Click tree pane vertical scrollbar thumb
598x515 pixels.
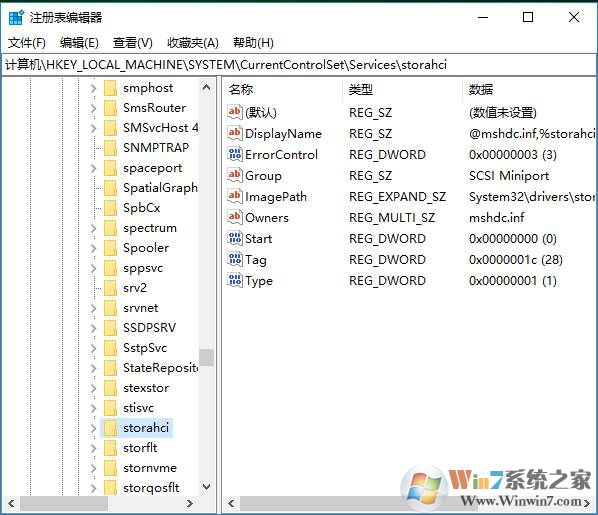coord(206,357)
